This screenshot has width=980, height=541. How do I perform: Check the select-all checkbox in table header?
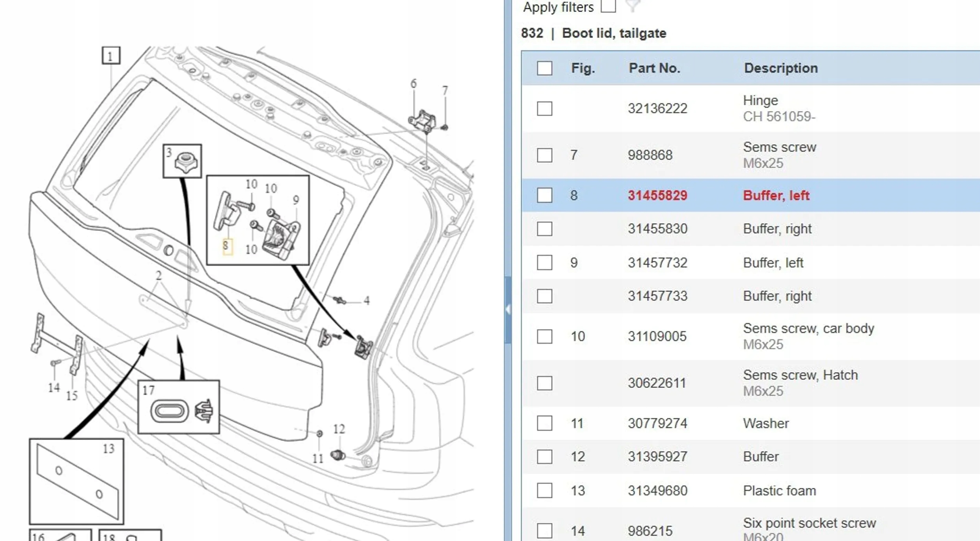[x=544, y=68]
